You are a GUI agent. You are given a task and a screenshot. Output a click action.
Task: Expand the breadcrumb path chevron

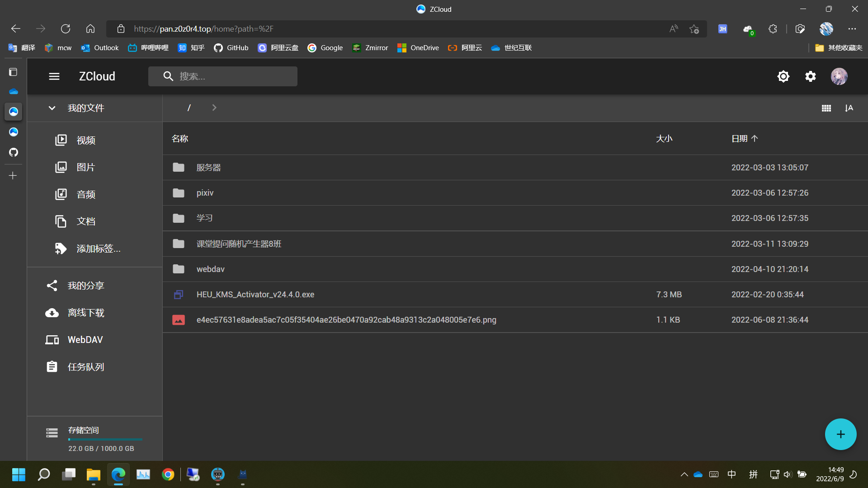coord(214,108)
